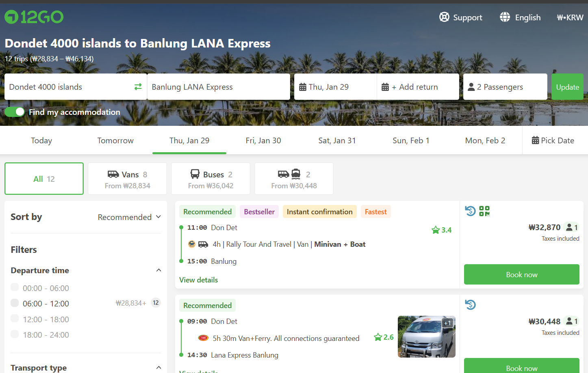This screenshot has width=588, height=373.
Task: Click the 3.4 star rating
Action: 442,230
